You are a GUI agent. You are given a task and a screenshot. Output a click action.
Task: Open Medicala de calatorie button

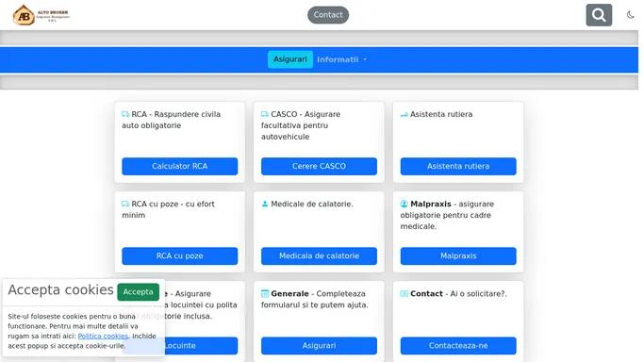(x=319, y=255)
